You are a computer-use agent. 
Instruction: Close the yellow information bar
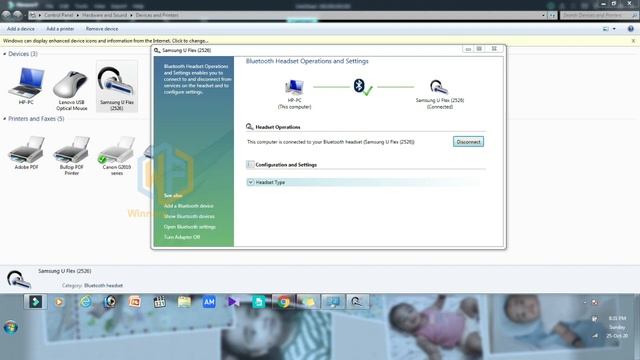[x=633, y=41]
